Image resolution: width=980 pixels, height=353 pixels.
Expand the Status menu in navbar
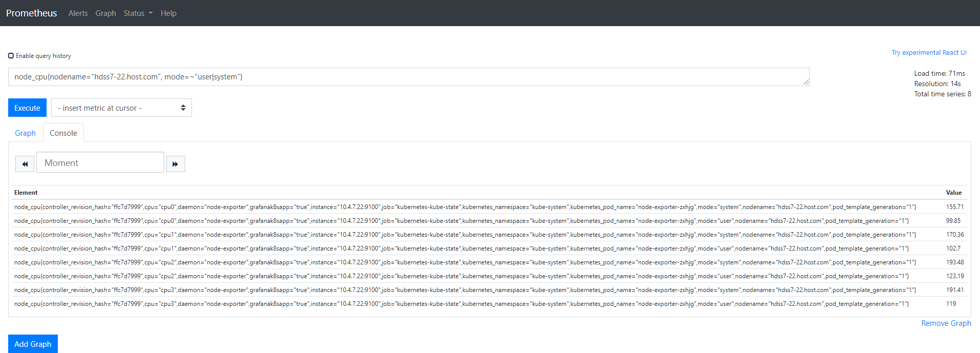138,13
